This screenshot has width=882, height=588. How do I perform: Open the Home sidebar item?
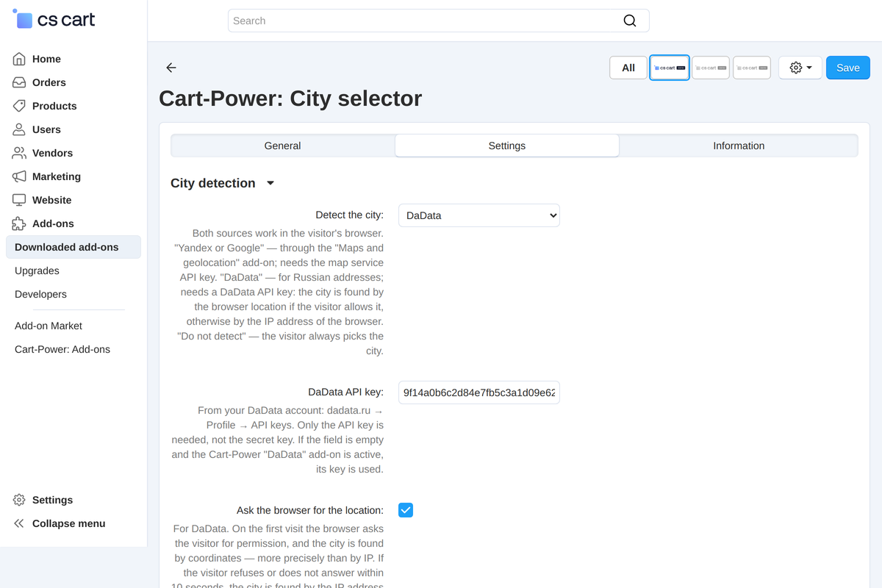(46, 59)
